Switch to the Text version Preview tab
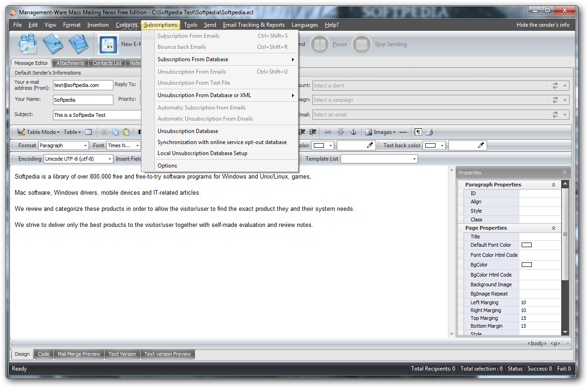588x388 pixels. tap(168, 354)
